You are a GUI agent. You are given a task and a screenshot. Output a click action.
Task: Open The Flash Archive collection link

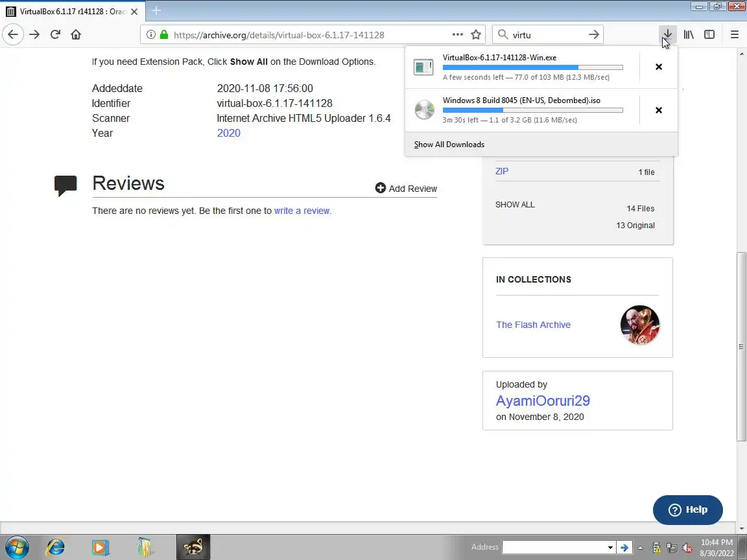pyautogui.click(x=533, y=325)
